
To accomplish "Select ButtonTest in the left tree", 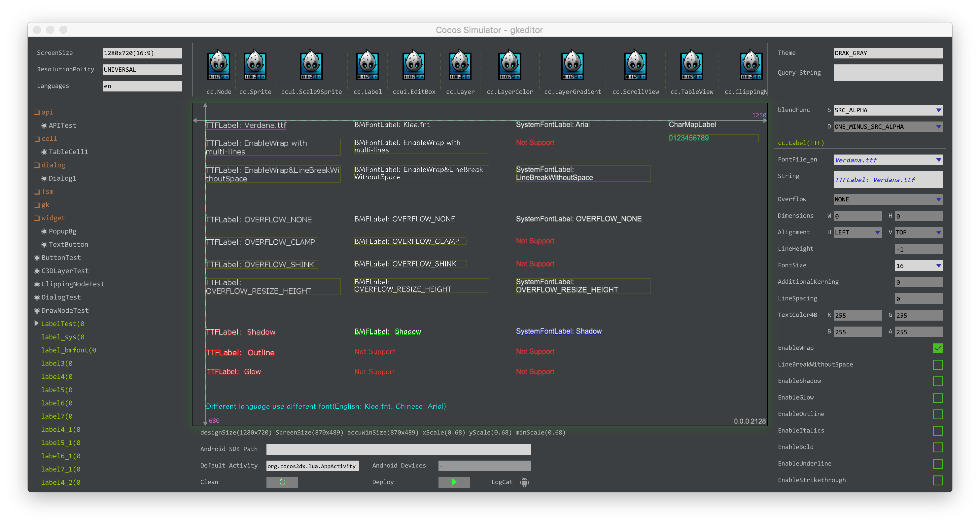I will (x=61, y=258).
